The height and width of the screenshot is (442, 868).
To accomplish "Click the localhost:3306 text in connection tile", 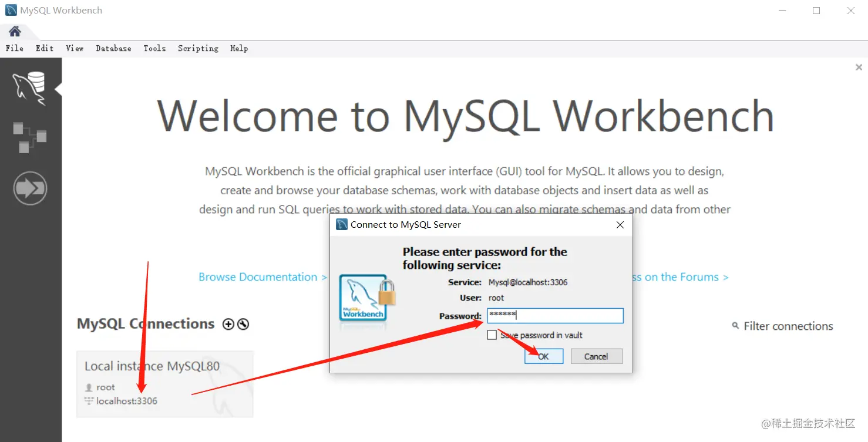I will 127,401.
